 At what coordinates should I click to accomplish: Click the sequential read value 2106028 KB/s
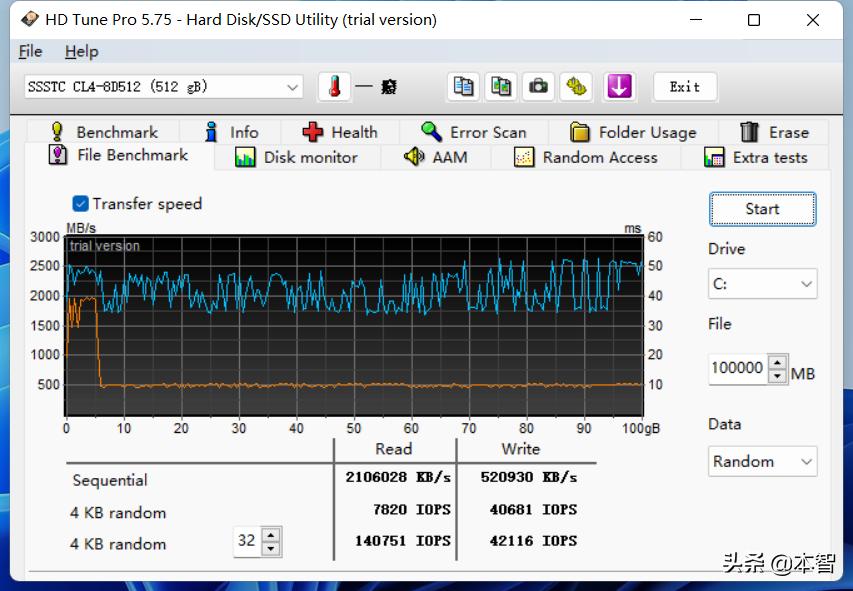click(x=398, y=477)
